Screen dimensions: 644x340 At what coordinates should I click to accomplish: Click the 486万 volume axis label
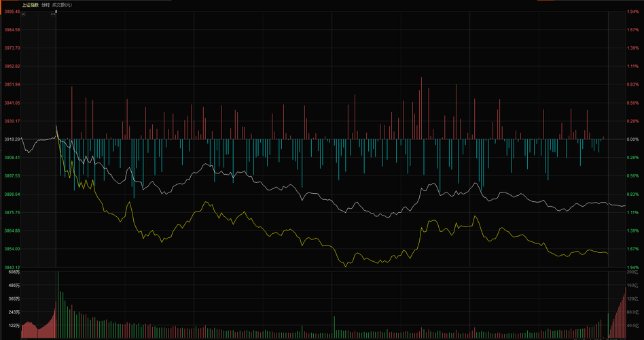point(15,286)
